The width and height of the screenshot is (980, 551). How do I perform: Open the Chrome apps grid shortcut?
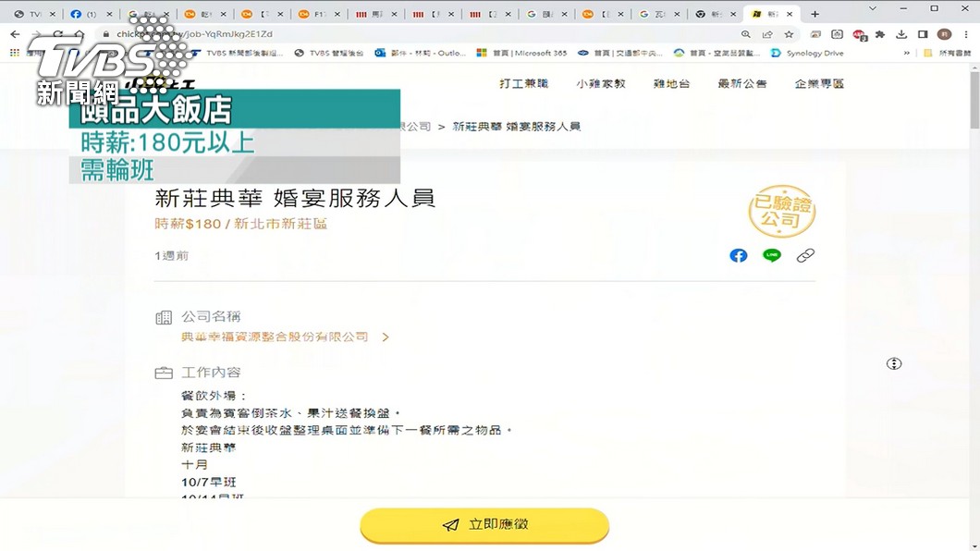coord(15,53)
